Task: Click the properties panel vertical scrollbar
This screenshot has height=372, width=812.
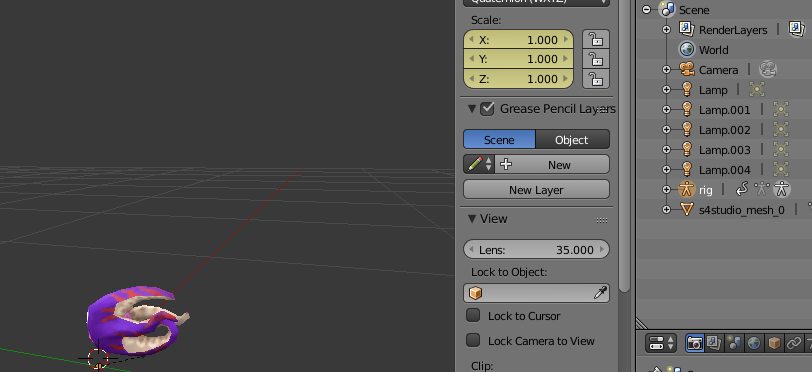Action: 624,145
